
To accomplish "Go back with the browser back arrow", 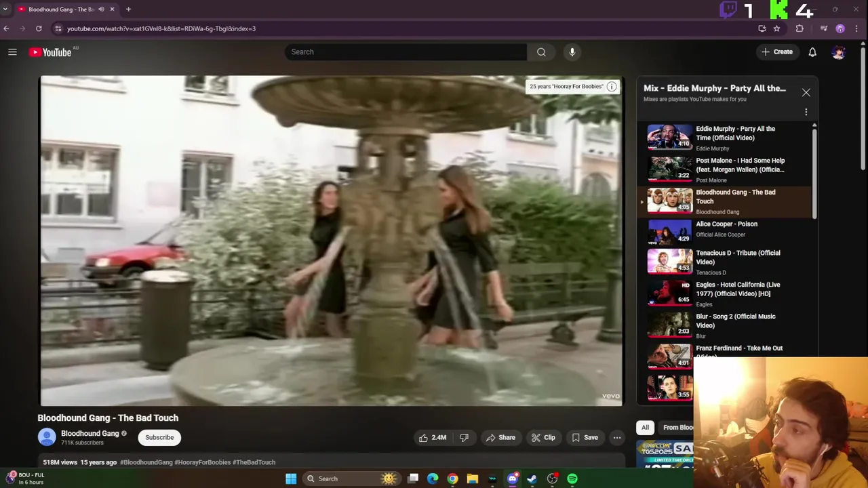I will 6,28.
